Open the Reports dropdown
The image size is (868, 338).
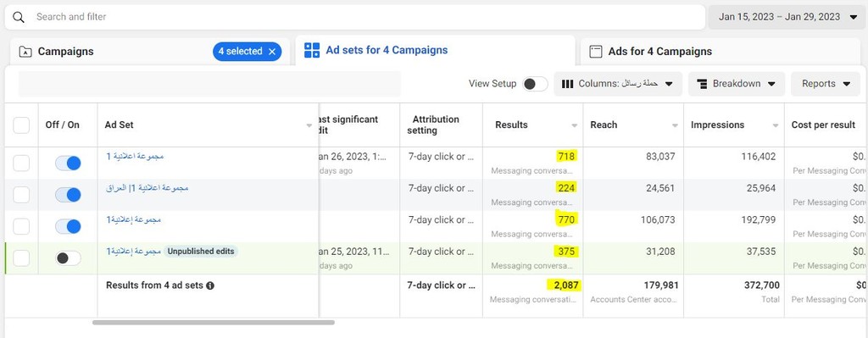click(x=826, y=84)
